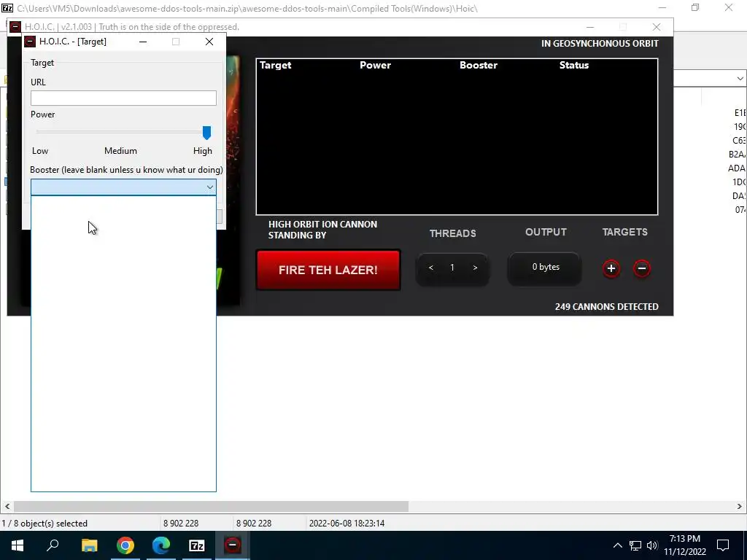Switch to 7-Zip in the taskbar

click(x=197, y=545)
